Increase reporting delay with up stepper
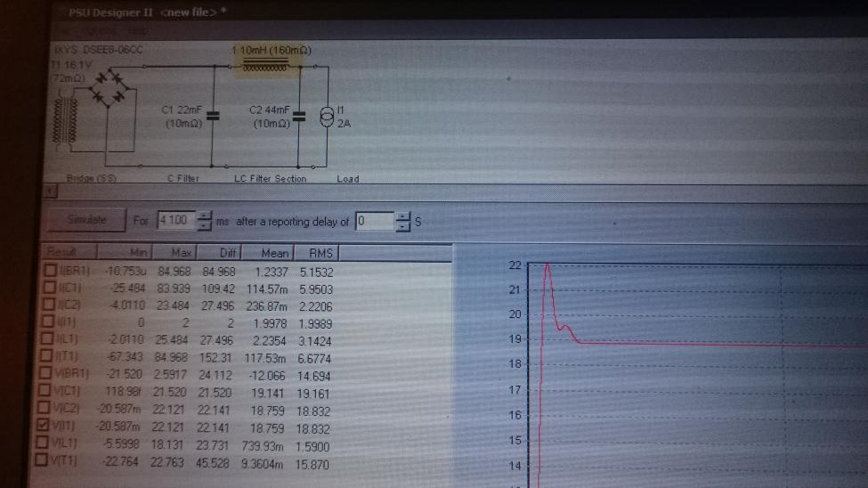Viewport: 868px width, 488px height. (x=403, y=216)
